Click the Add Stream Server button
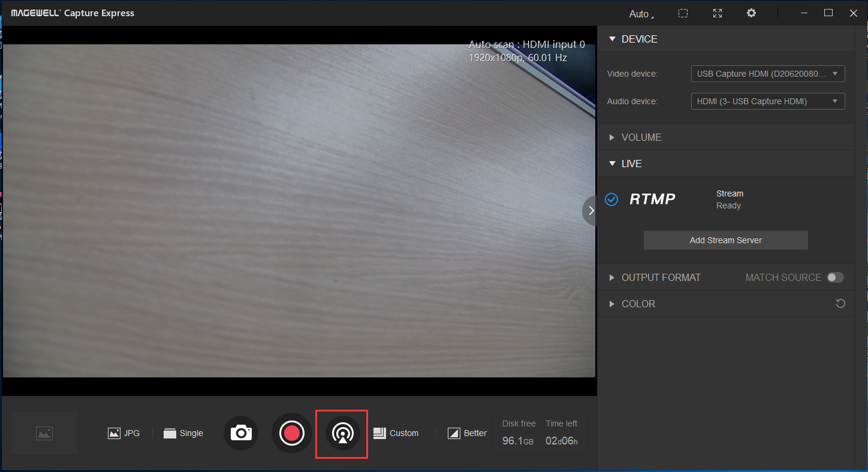Viewport: 868px width, 472px height. point(725,240)
